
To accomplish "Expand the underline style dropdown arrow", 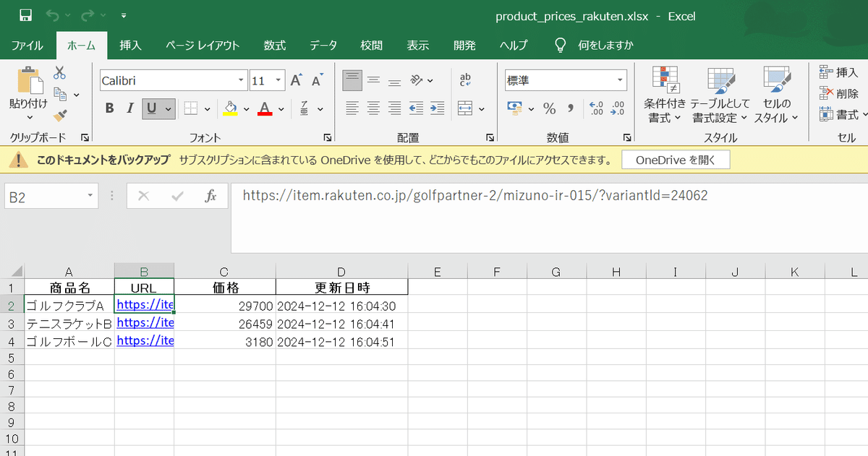I will 169,109.
